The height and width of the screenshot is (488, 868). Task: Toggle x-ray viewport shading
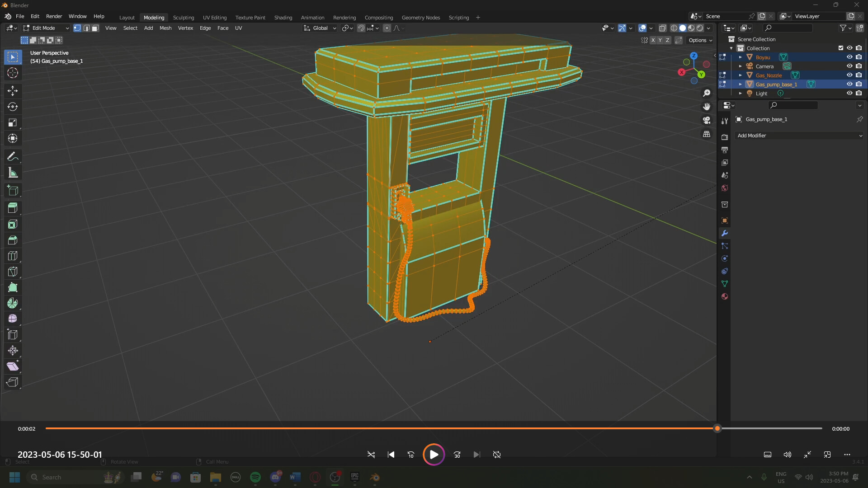click(663, 28)
